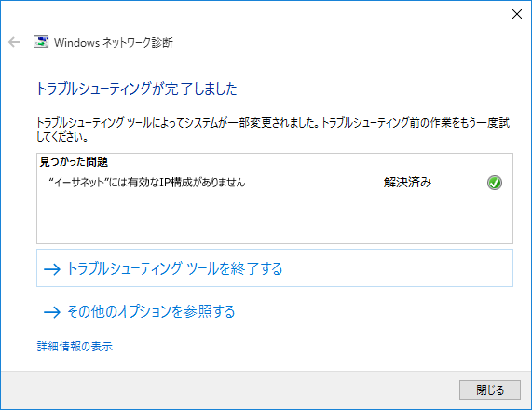Click the 閉じる button

489,389
